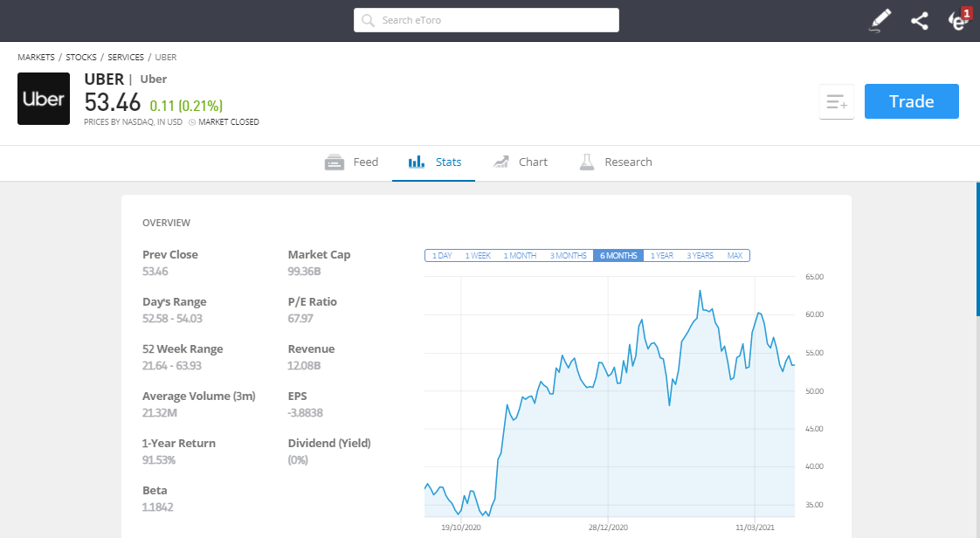Select the 1 DAY chart timeframe
980x538 pixels.
tap(441, 255)
